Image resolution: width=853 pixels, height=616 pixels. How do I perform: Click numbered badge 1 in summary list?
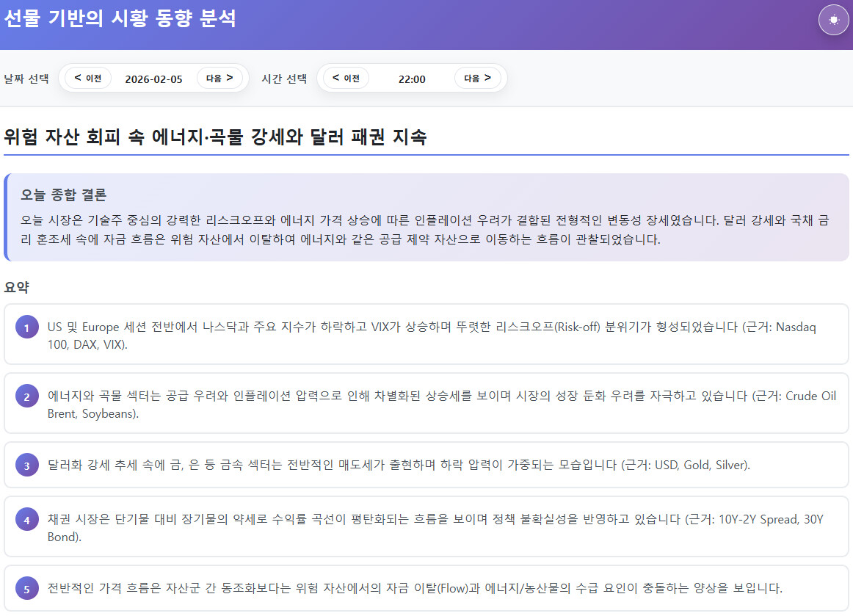click(26, 327)
